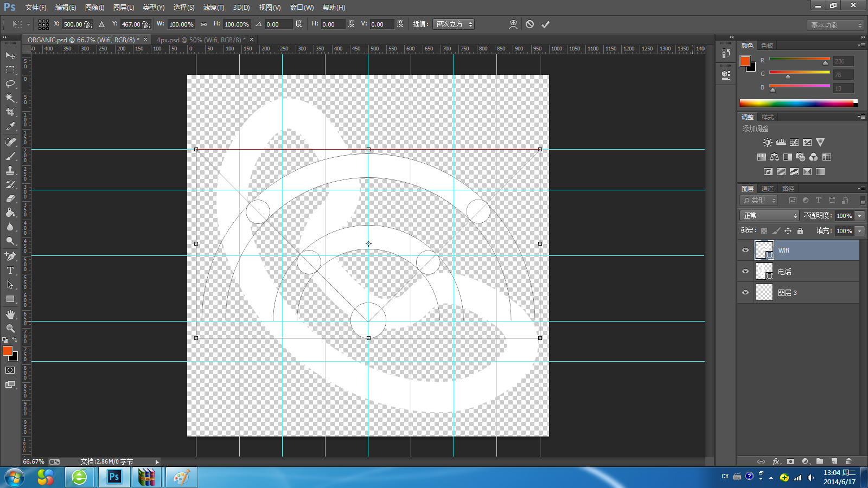Select the Lasso tool

pos(10,84)
